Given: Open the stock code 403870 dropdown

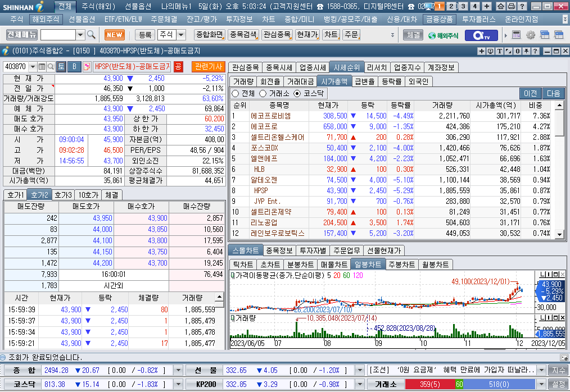Looking at the screenshot, I should pos(33,66).
